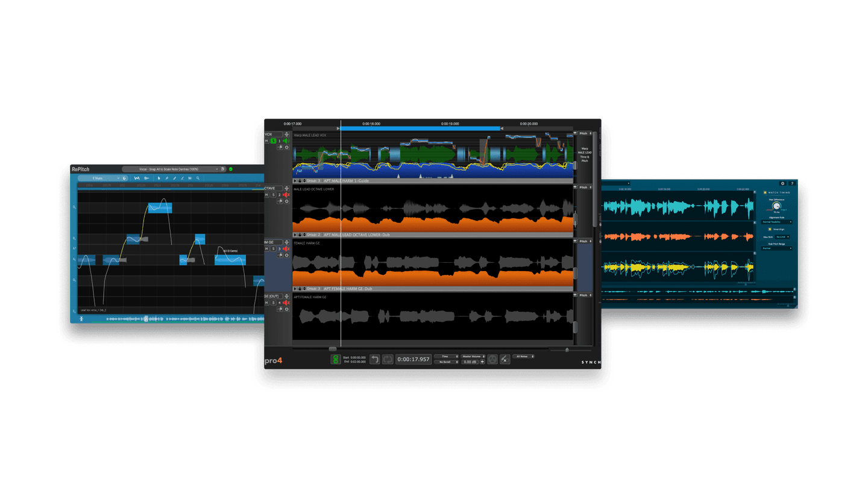Open the Pitch dropdown for the OCTAVE track
The height and width of the screenshot is (488, 868).
583,187
